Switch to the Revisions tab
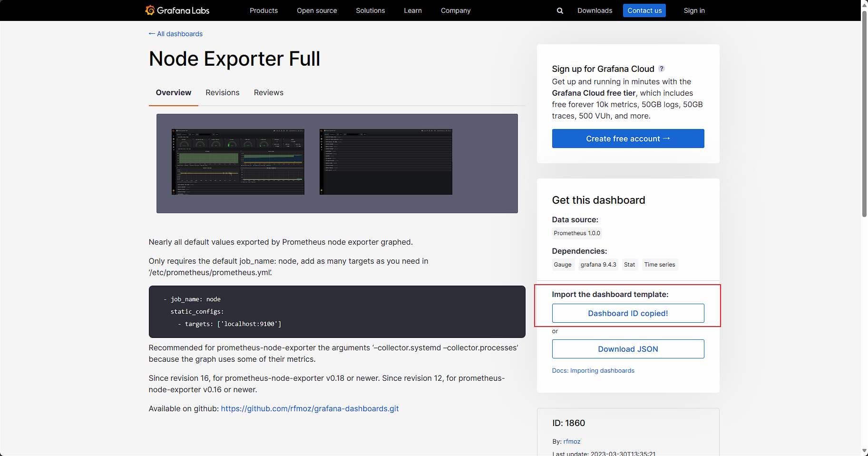This screenshot has height=456, width=868. coord(223,92)
